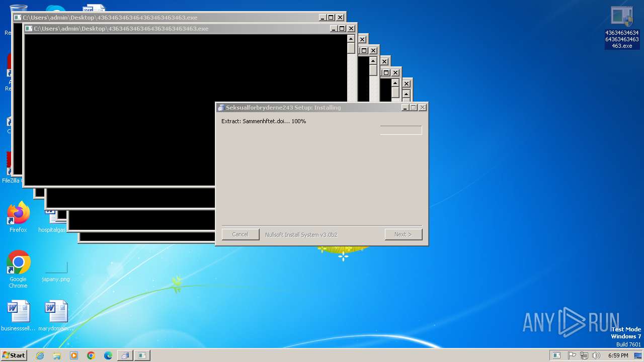The height and width of the screenshot is (362, 644).
Task: Select the marydomain Word document icon
Action: (x=56, y=316)
